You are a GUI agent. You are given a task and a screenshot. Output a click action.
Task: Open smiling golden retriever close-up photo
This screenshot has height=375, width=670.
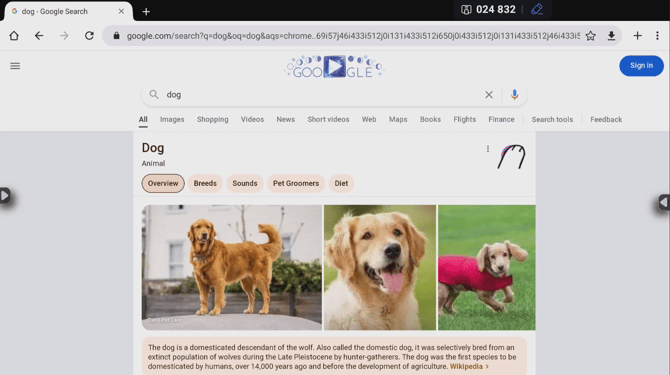(380, 267)
